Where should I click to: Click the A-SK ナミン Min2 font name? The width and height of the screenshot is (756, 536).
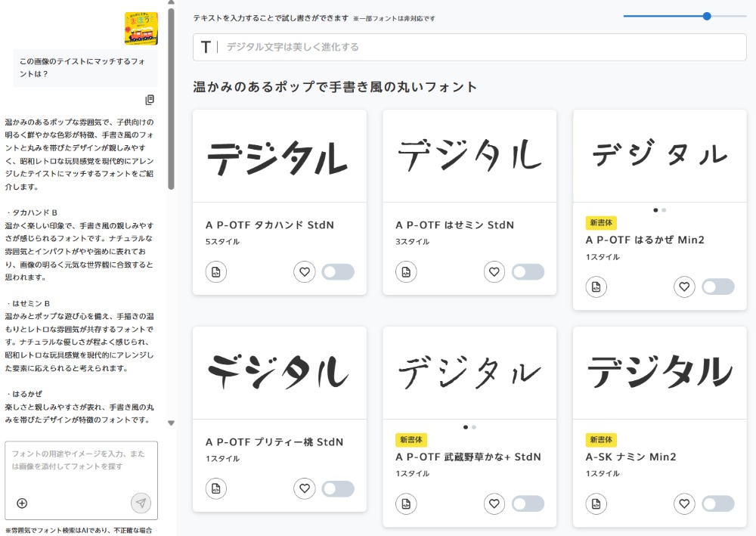coord(631,457)
